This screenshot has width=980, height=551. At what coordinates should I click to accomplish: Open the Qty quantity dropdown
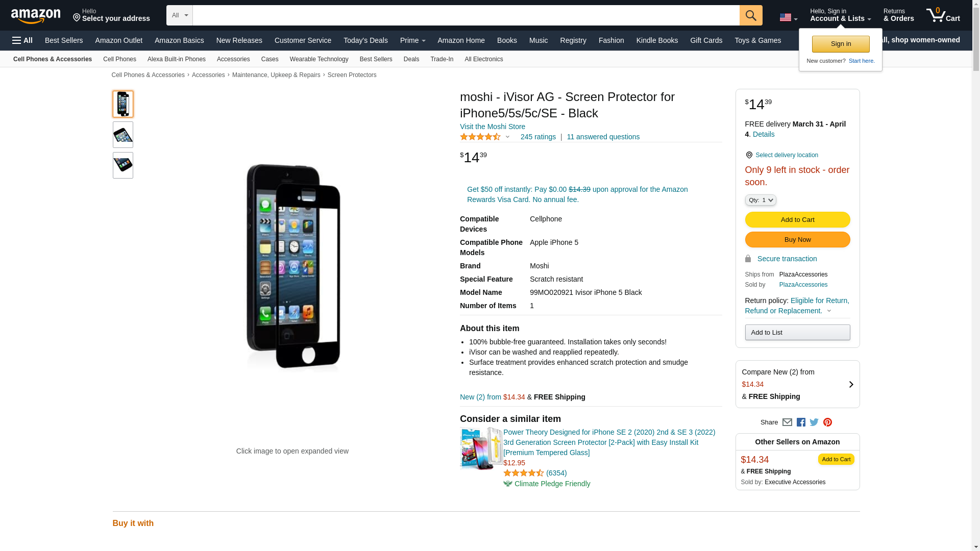(x=761, y=200)
